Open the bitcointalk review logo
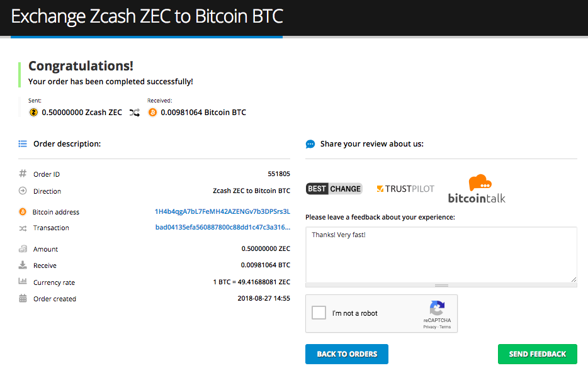Viewport: 588px width, 373px height. 477,189
